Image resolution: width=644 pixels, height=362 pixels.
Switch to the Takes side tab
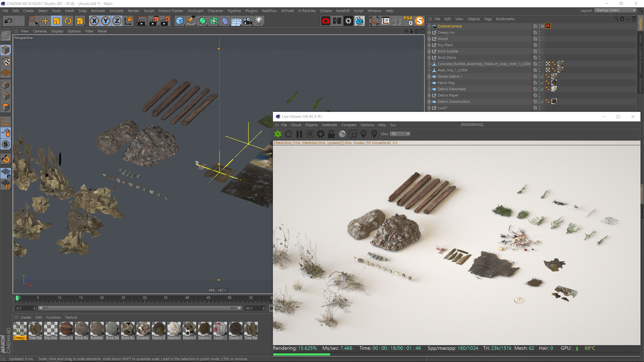[x=641, y=39]
